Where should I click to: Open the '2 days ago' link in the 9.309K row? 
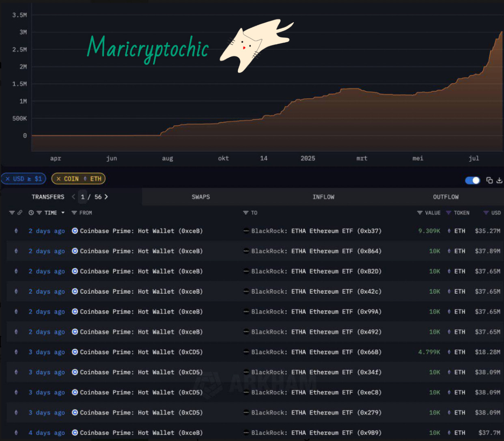click(x=47, y=231)
